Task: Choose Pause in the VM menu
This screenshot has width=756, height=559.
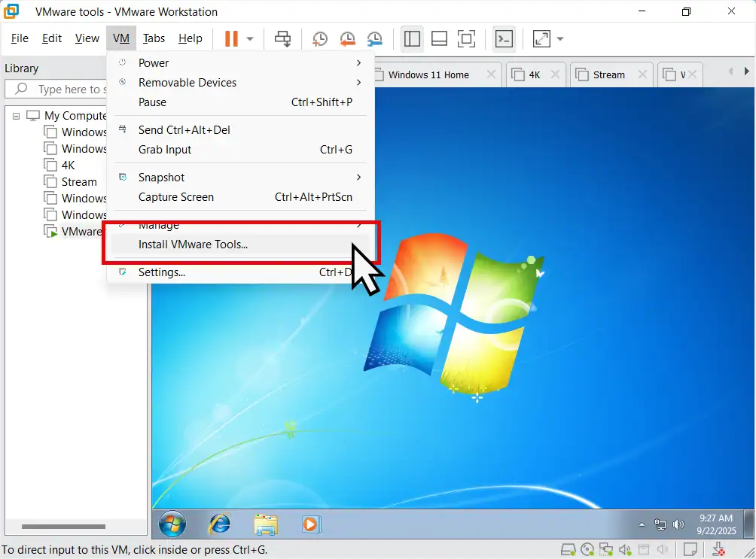Action: (x=240, y=102)
